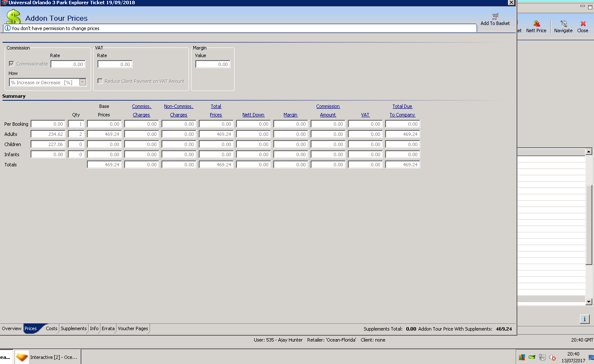The image size is (594, 364).
Task: Click the Navigate compass icon
Action: click(x=563, y=24)
